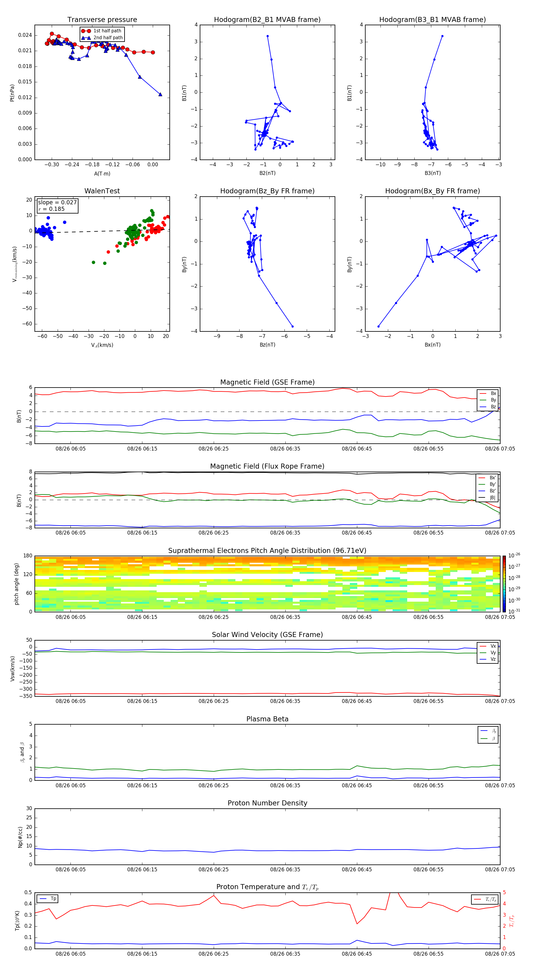Click the "Proton Temperature and Te/Tp" title
This screenshot has height=980, width=535.
pos(267,887)
